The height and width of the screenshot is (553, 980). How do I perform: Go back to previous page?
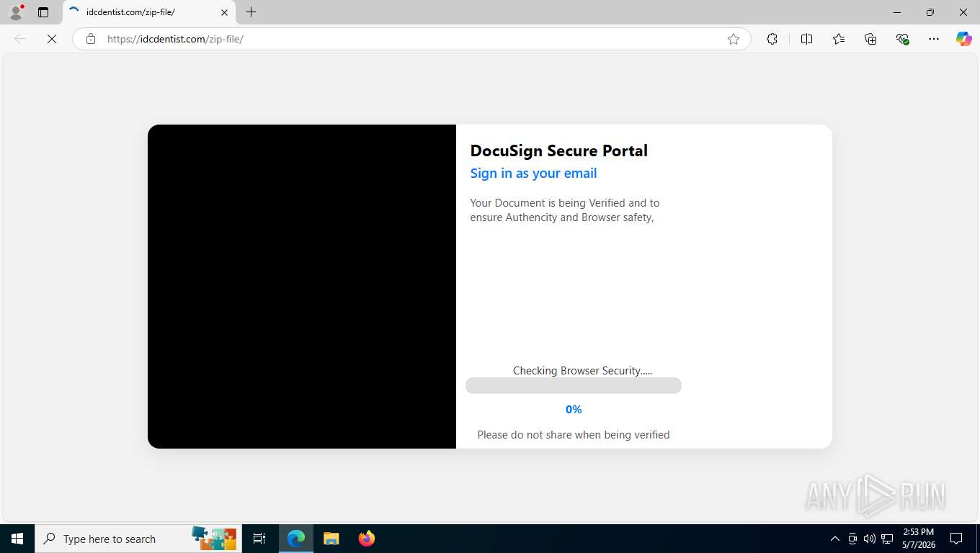tap(20, 39)
